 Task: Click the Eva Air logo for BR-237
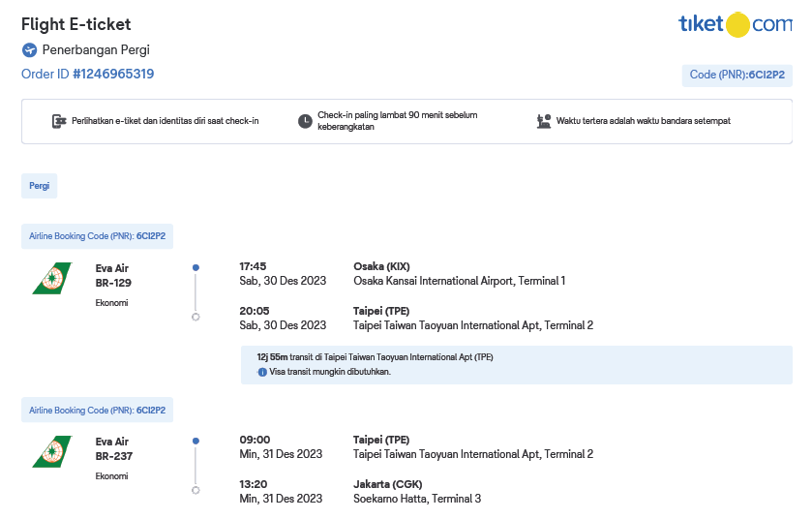coord(51,452)
